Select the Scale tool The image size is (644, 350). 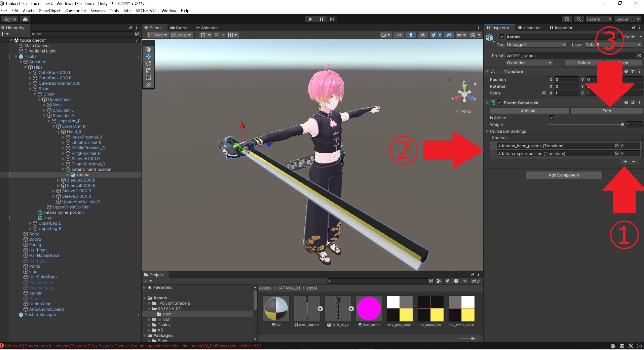click(149, 71)
